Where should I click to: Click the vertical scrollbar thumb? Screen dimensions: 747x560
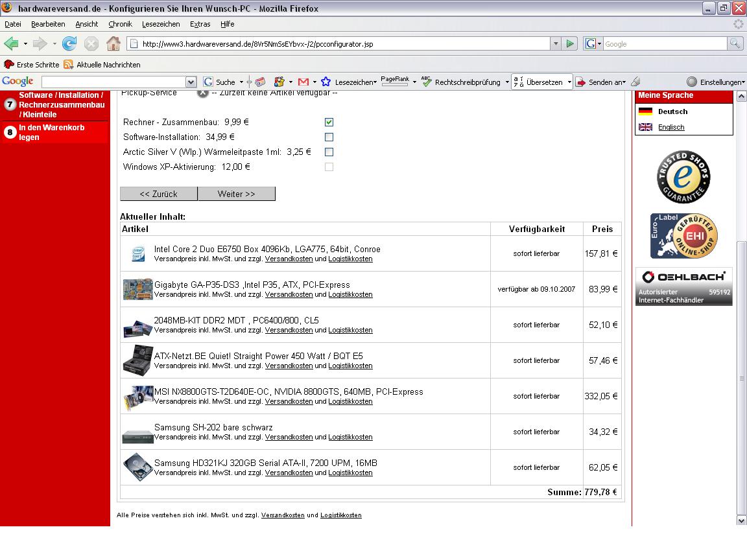[741, 378]
